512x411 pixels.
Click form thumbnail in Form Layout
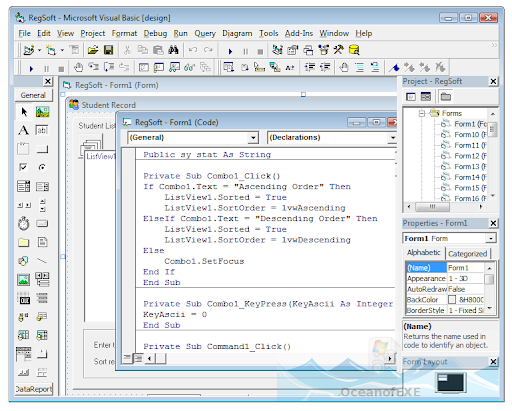click(451, 383)
